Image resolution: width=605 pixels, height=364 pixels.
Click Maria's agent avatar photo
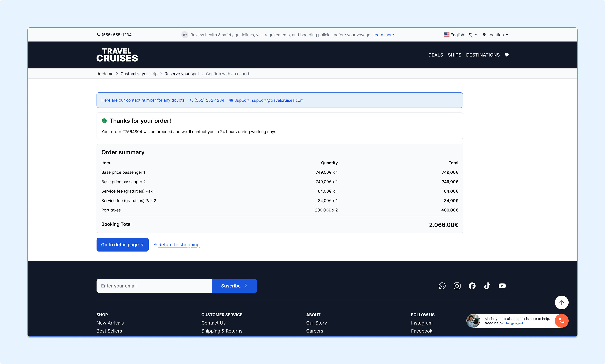[x=473, y=321]
